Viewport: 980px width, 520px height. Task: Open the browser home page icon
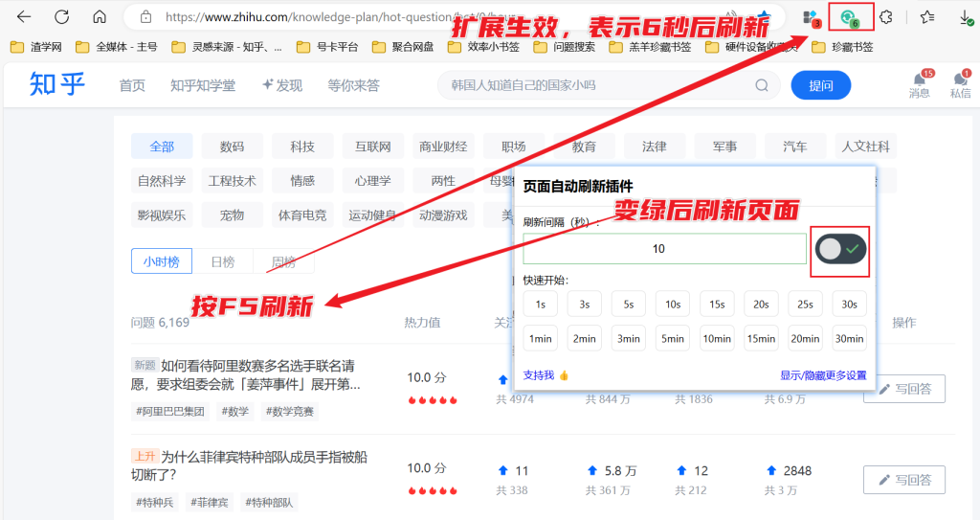100,17
